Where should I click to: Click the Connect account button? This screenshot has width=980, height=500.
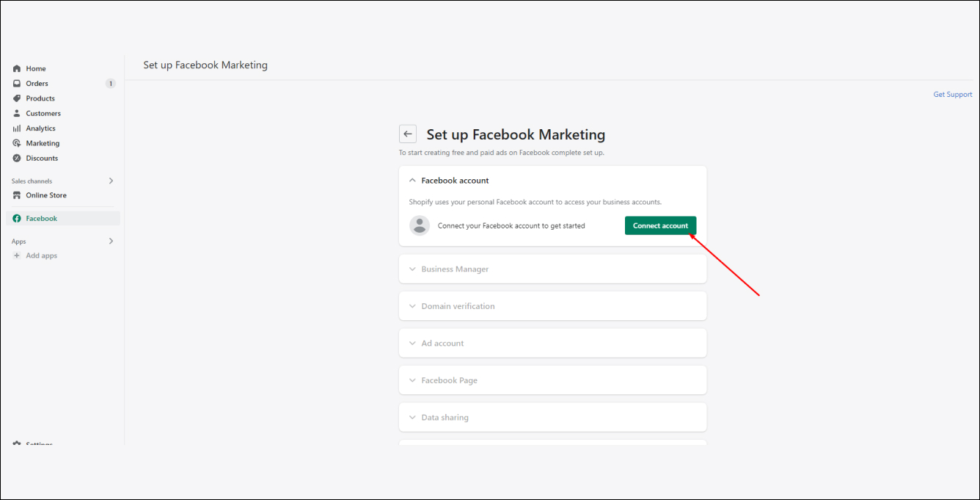click(x=660, y=225)
